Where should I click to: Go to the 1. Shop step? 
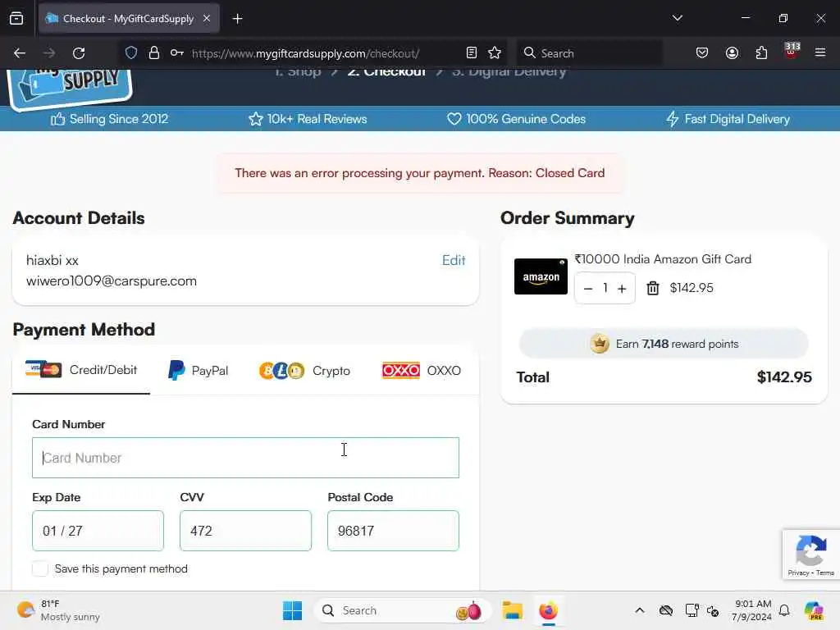pyautogui.click(x=297, y=72)
